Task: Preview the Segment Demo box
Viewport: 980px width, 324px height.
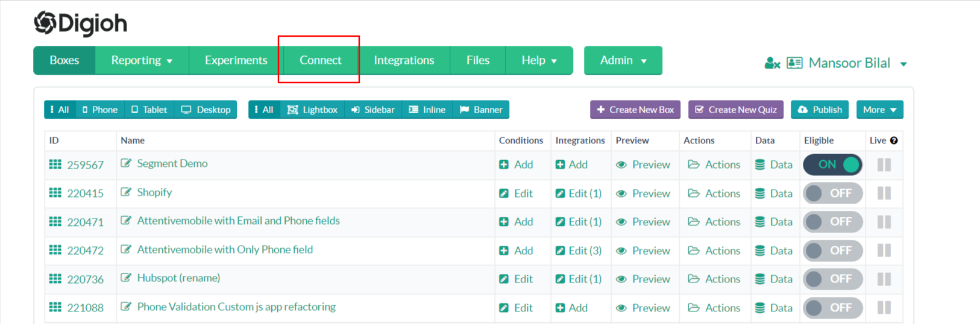Action: coord(643,164)
